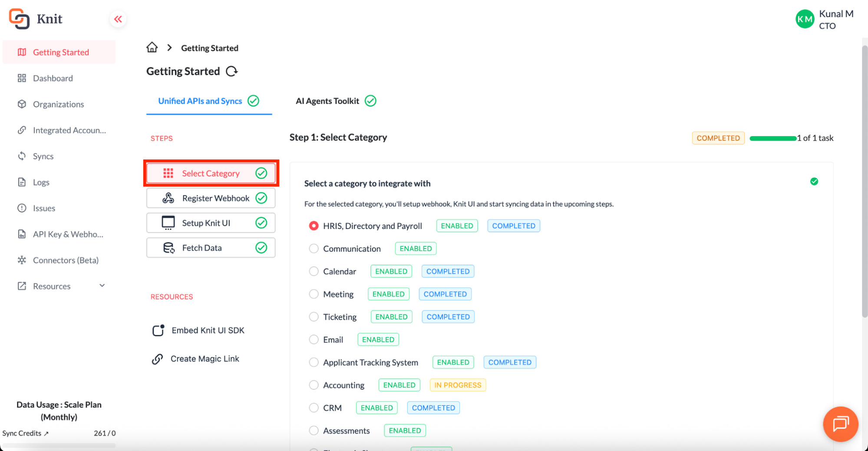Click the KM user avatar

pyautogui.click(x=805, y=19)
